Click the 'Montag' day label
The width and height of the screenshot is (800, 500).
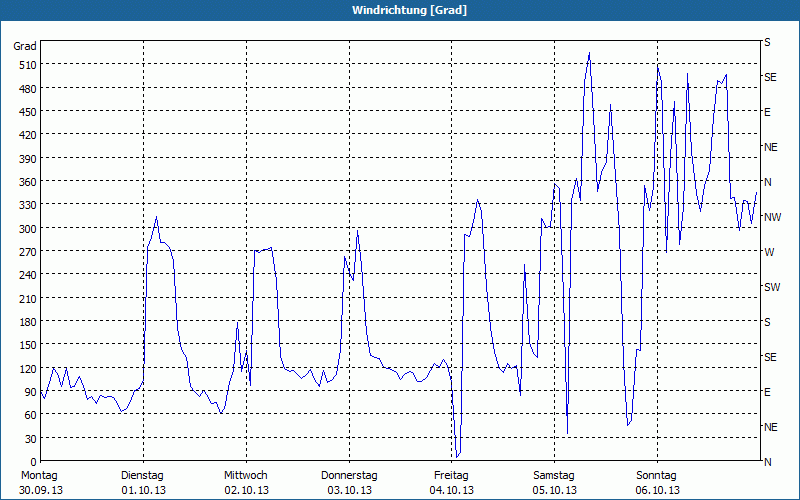[39, 475]
